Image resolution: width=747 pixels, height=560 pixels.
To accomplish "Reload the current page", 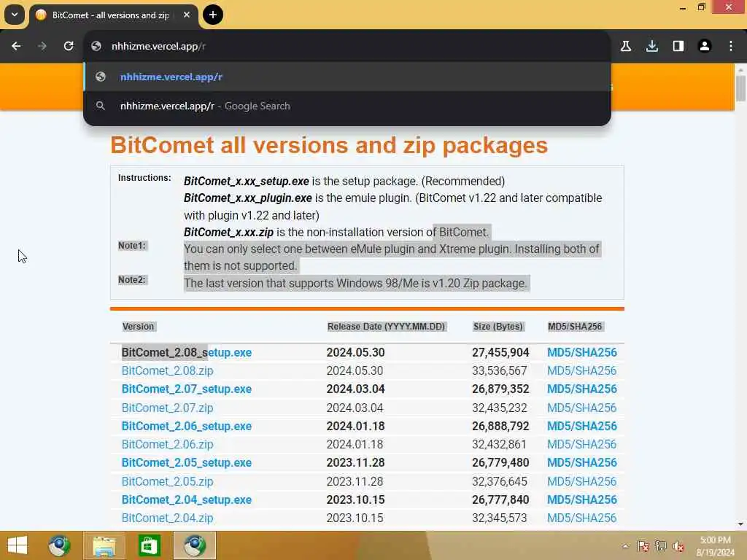I will (x=69, y=46).
